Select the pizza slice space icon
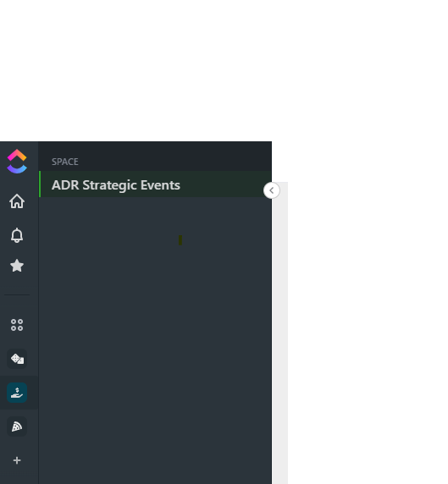The height and width of the screenshot is (484, 448). (x=17, y=426)
